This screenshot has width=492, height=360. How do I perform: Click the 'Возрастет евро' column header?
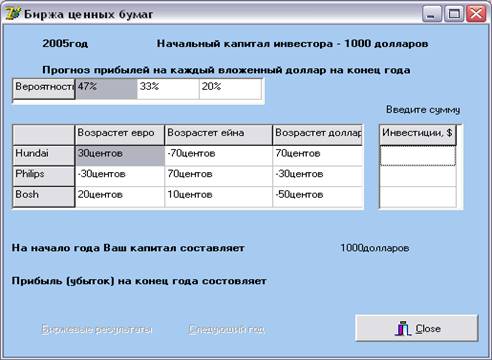click(x=120, y=135)
